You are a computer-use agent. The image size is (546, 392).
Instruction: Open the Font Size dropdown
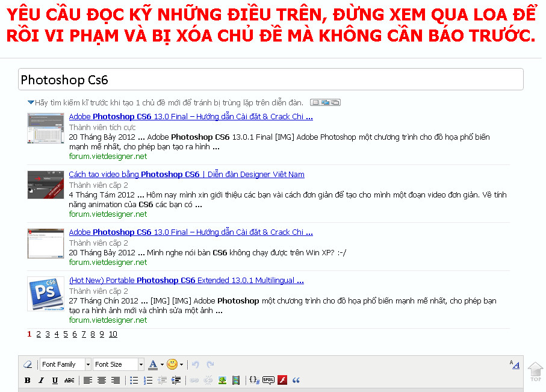[119, 364]
